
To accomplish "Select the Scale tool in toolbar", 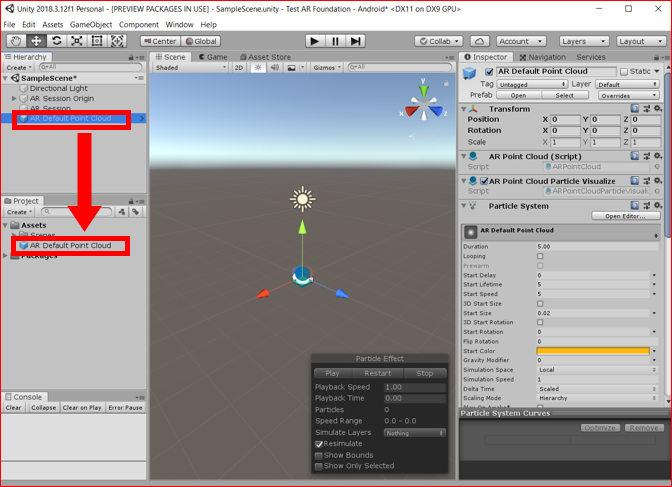I will point(76,41).
